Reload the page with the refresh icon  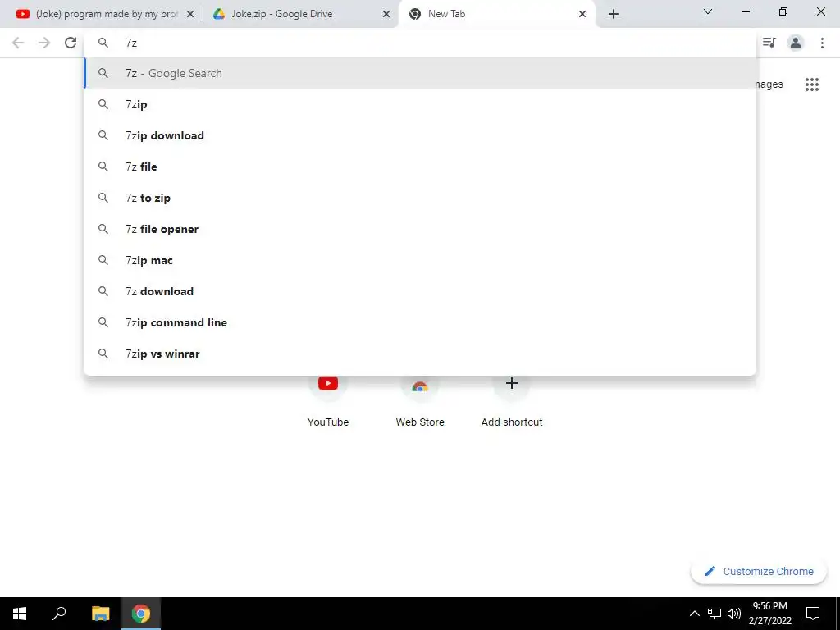point(71,43)
